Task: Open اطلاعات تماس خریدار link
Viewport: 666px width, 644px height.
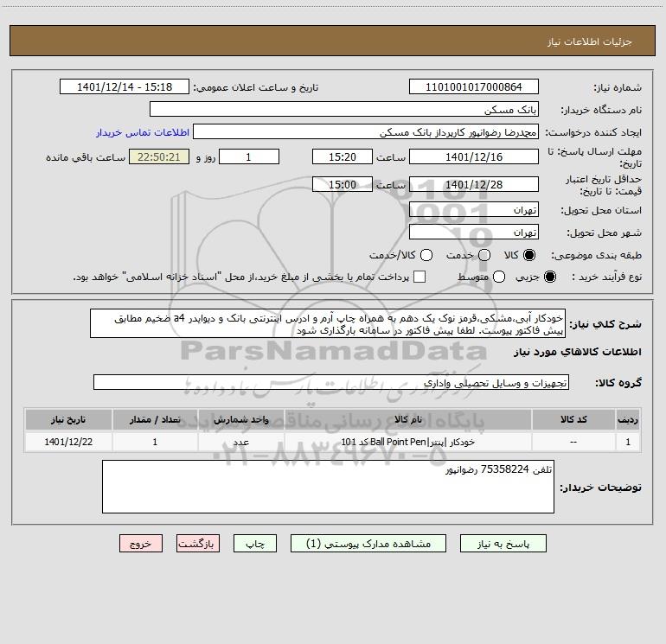Action: click(x=143, y=132)
